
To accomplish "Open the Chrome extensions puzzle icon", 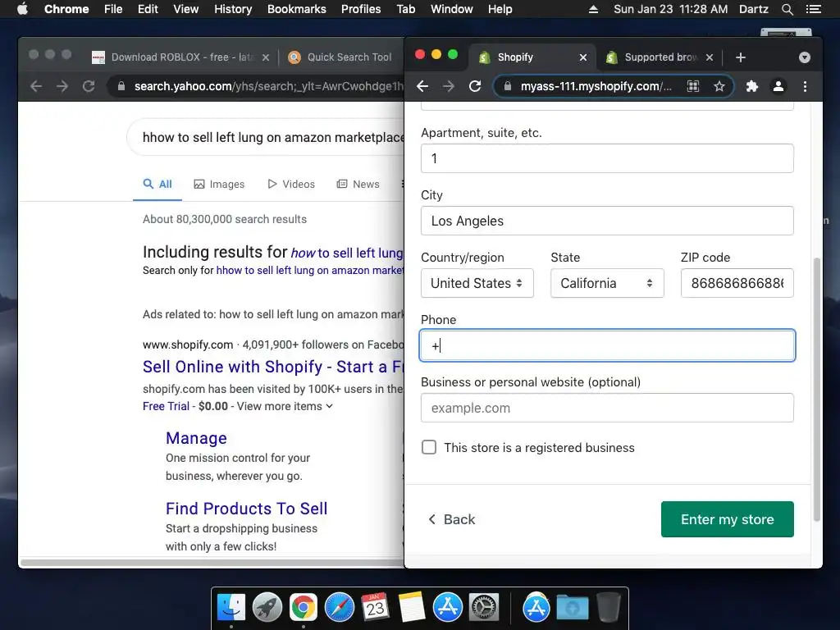I will coord(752,86).
